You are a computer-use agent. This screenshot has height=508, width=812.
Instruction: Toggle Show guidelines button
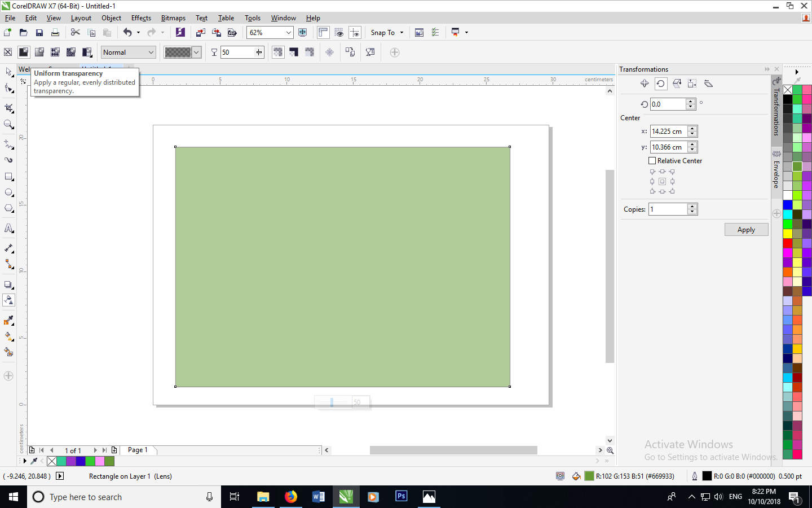pyautogui.click(x=355, y=33)
